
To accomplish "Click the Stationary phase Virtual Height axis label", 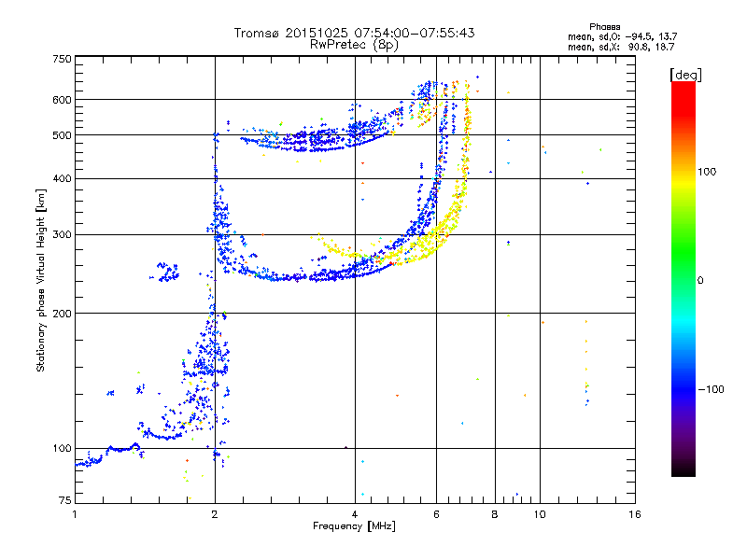I will [x=41, y=281].
